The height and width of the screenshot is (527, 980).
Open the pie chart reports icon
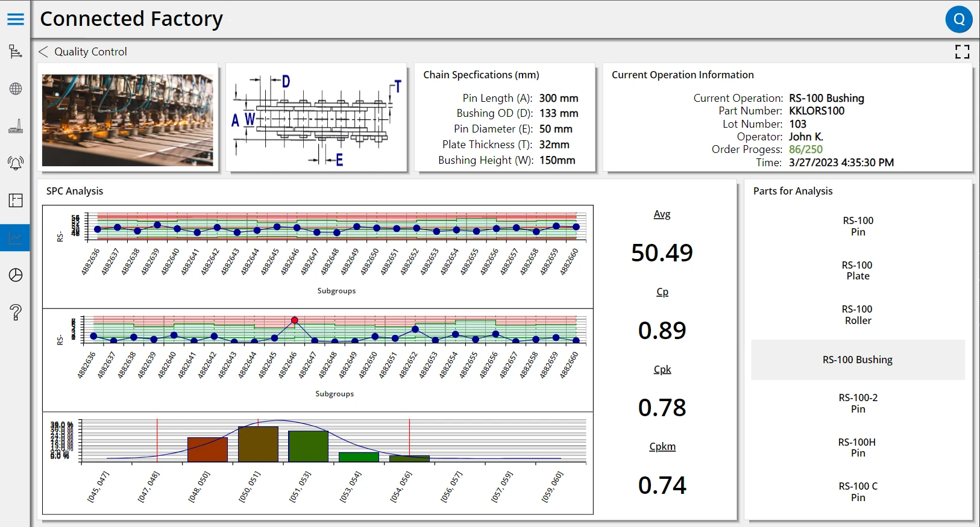pyautogui.click(x=16, y=275)
